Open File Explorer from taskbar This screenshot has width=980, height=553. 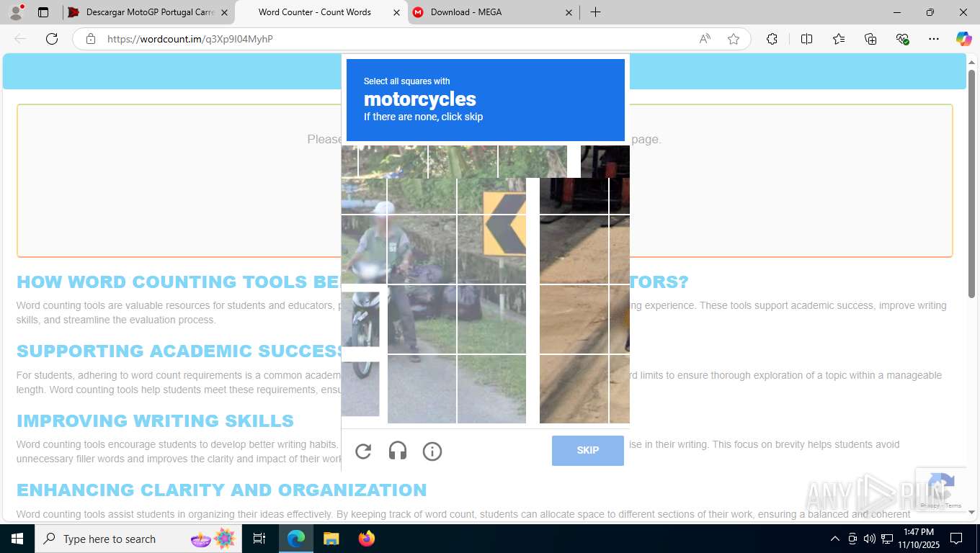point(331,539)
